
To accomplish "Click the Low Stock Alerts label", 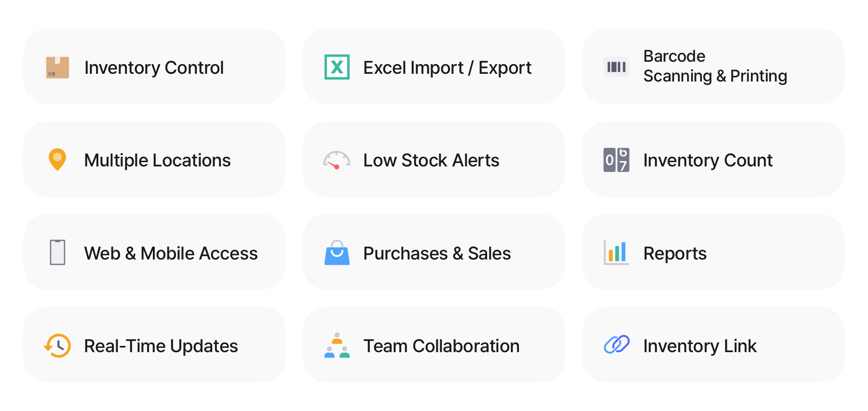I will tap(431, 160).
